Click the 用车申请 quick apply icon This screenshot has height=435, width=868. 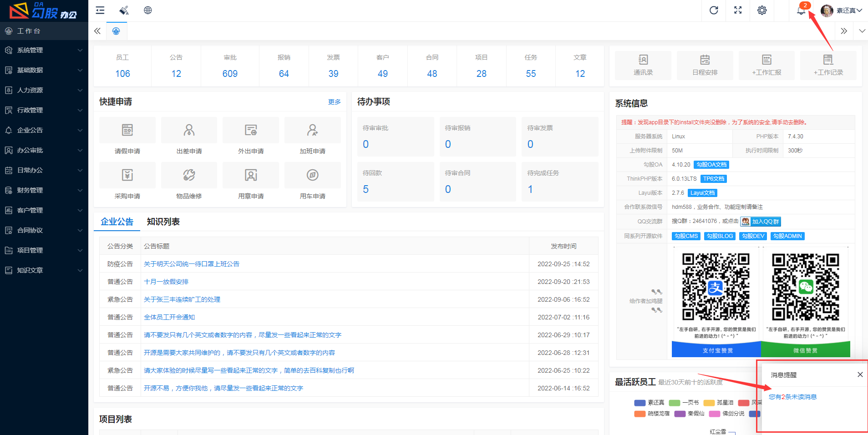tap(313, 175)
